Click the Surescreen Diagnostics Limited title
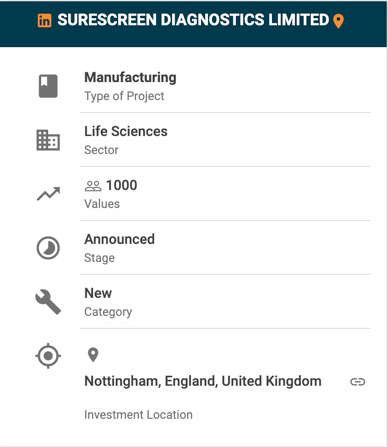The image size is (388, 447). click(x=193, y=20)
